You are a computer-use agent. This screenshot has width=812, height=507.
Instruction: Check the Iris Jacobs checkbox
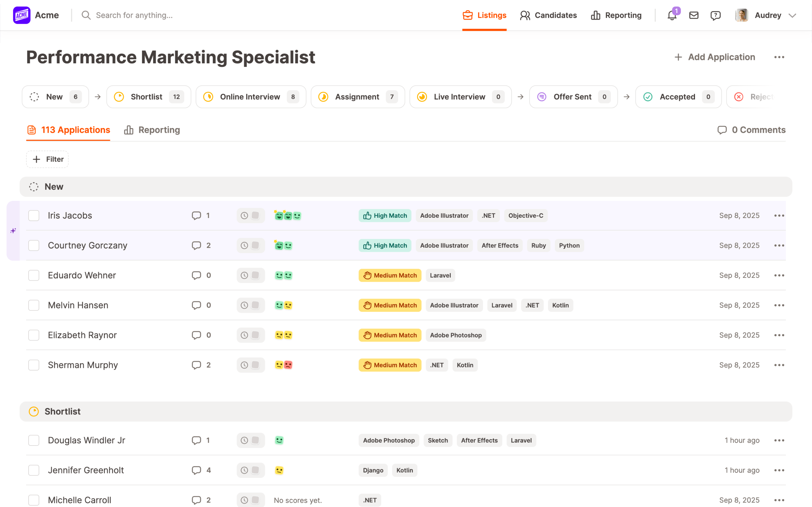[x=34, y=215]
